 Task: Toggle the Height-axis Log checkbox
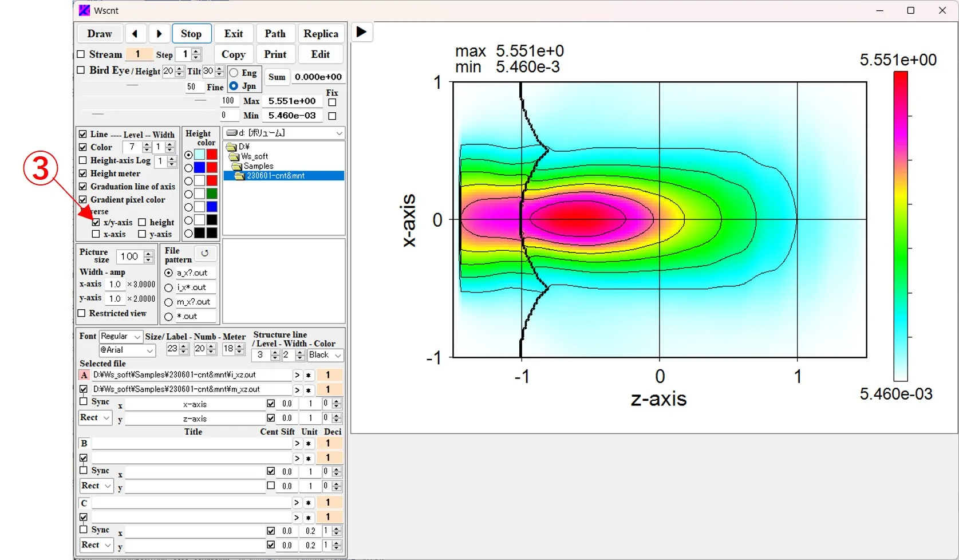(x=83, y=160)
